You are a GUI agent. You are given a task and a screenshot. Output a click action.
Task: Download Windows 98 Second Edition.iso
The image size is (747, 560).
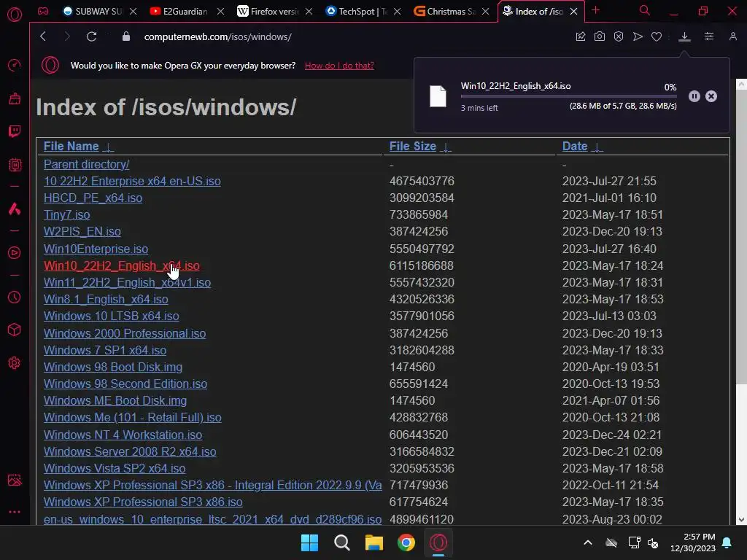click(x=125, y=384)
